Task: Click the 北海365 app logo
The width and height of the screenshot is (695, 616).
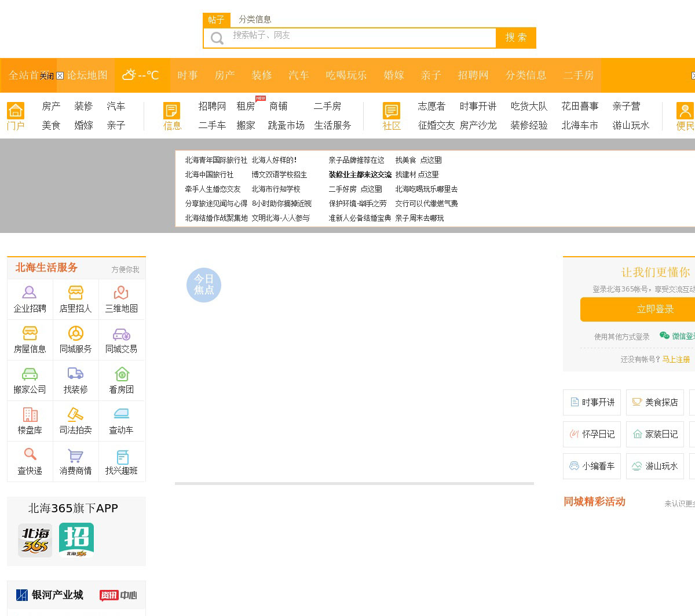Action: click(35, 540)
